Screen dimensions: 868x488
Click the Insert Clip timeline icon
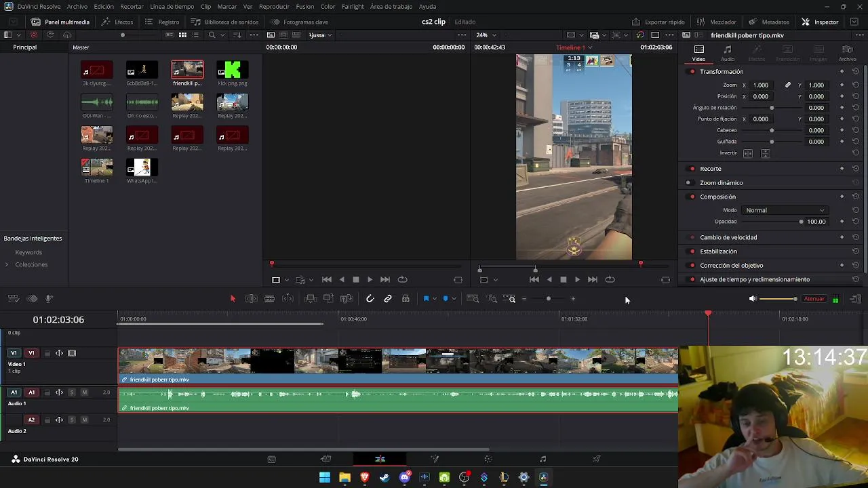[x=311, y=299]
